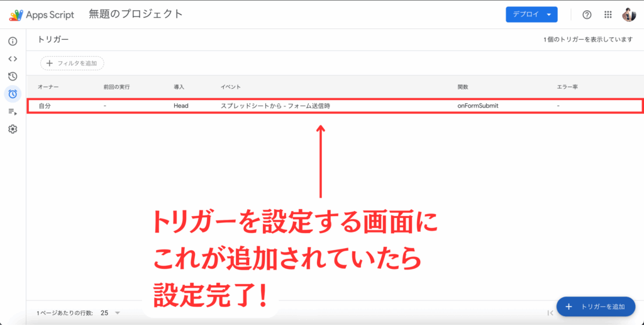Click the 関数 column header

pyautogui.click(x=462, y=87)
